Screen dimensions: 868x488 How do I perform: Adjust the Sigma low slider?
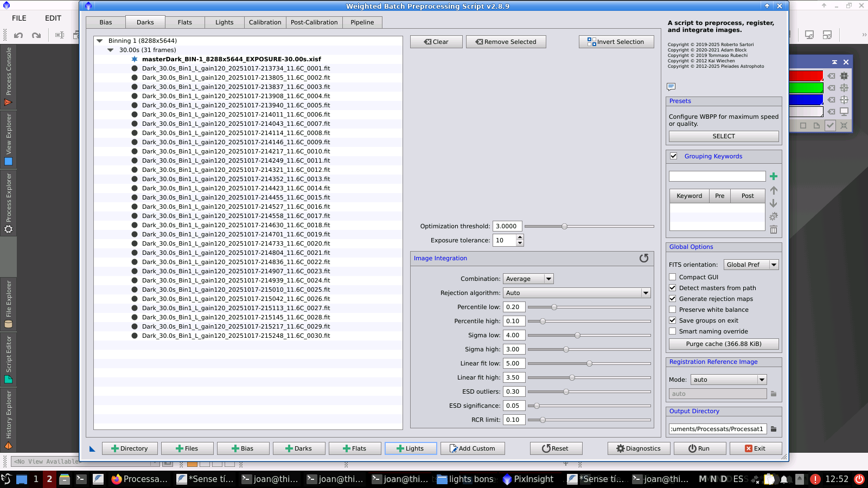click(x=577, y=335)
